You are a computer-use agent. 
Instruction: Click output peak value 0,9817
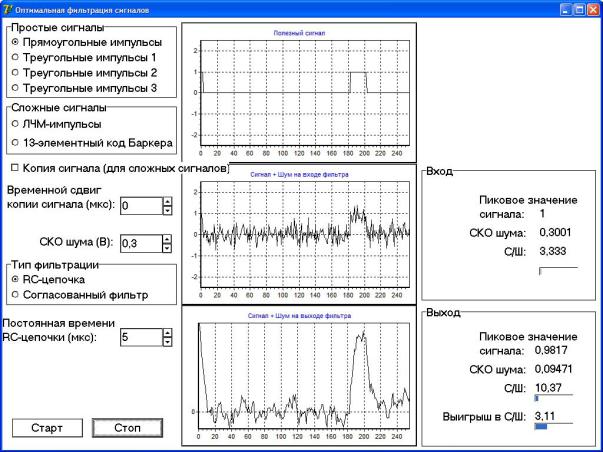click(551, 350)
